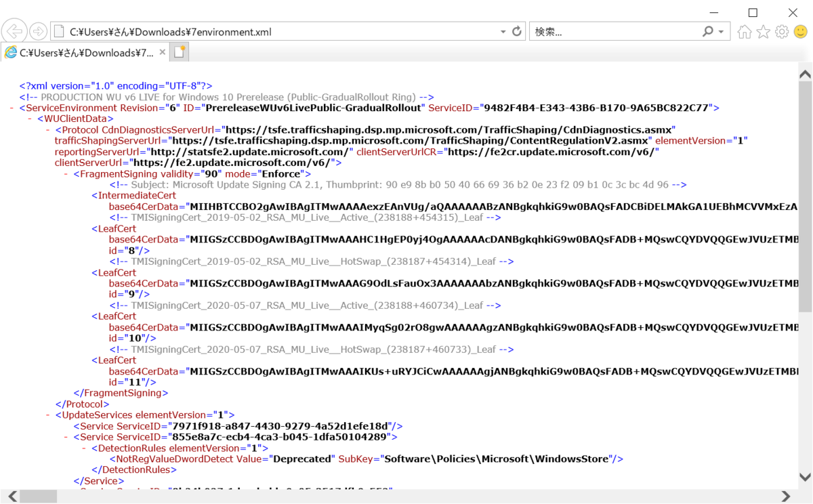This screenshot has height=504, width=813.
Task: Click the Forward navigation arrow button
Action: pos(39,31)
